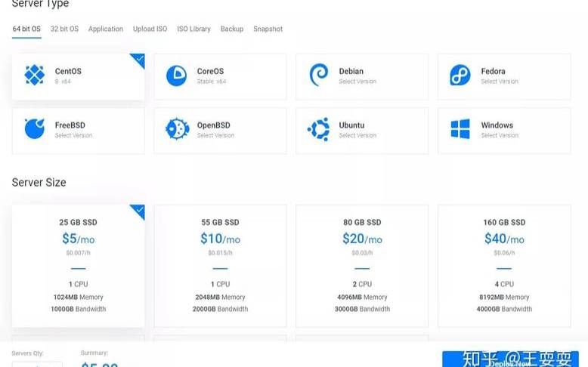Pick the FreeBSD logo icon
588x367 pixels.
[35, 129]
